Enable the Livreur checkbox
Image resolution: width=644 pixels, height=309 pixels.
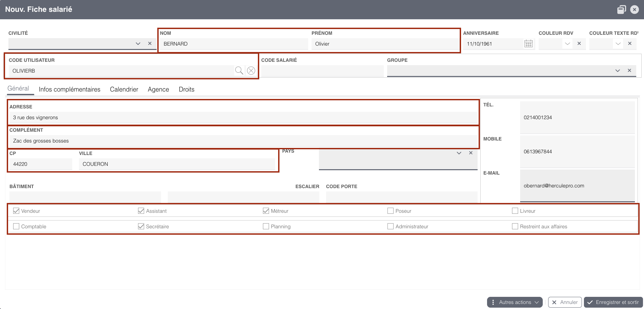[x=515, y=211]
